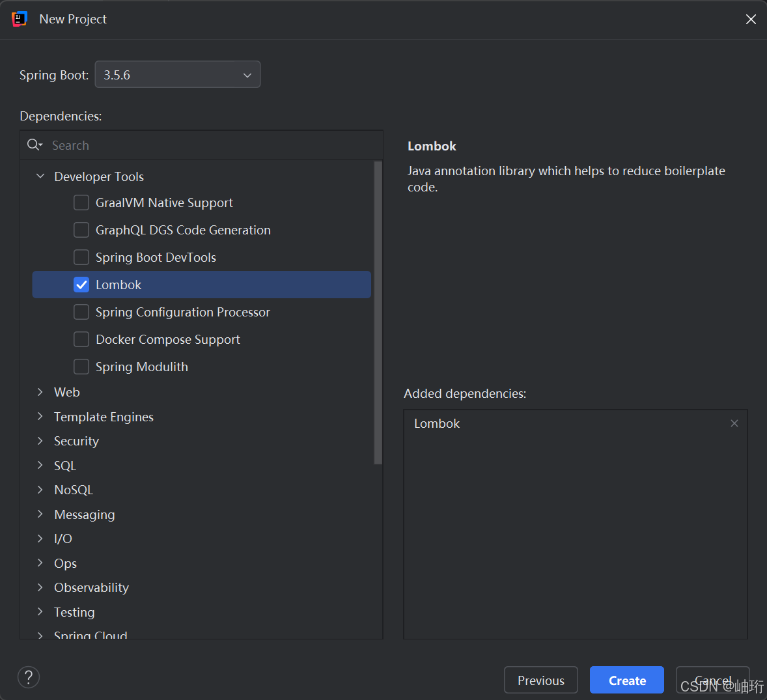Click the Observability tree label

click(x=91, y=587)
